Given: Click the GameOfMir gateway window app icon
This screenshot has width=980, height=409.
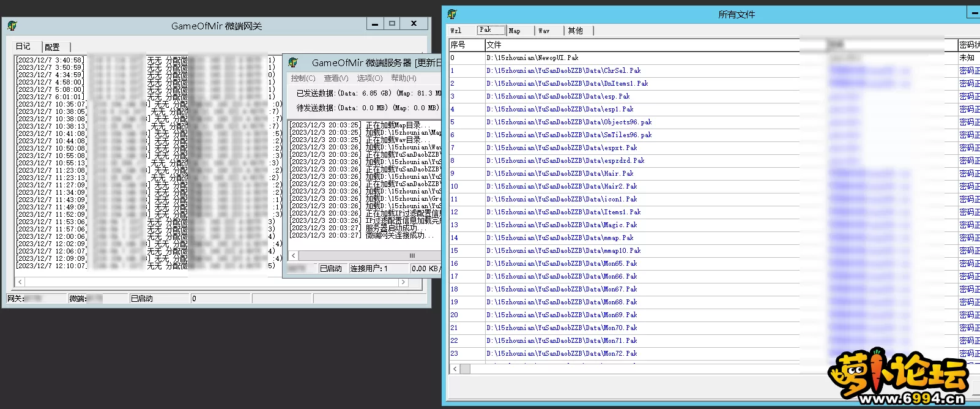Looking at the screenshot, I should tap(12, 26).
